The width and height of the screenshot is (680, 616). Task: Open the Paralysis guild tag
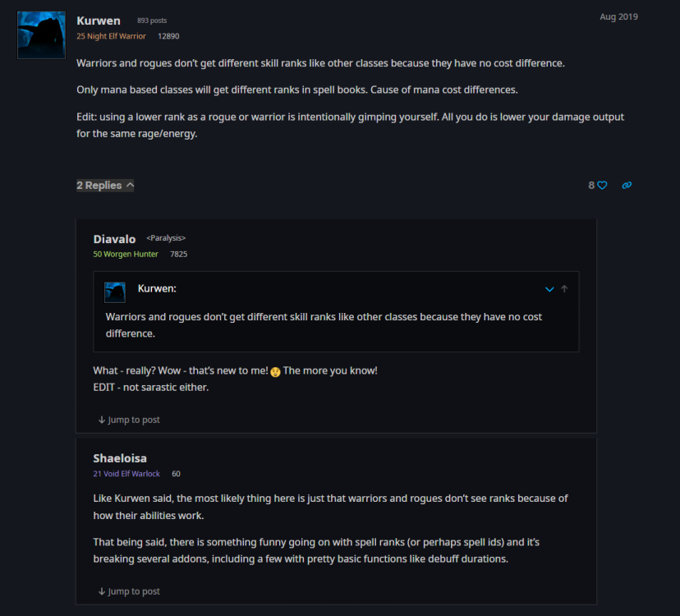pyautogui.click(x=166, y=238)
